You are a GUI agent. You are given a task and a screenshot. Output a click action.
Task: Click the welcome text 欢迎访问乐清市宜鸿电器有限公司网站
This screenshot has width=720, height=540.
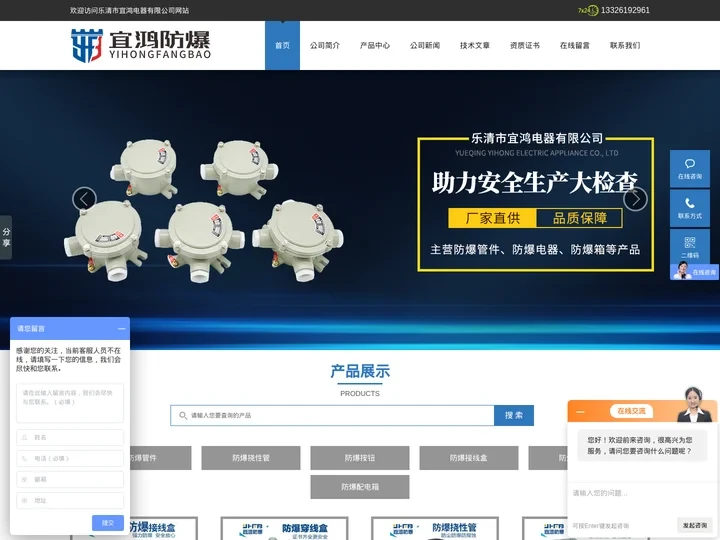[x=129, y=10]
